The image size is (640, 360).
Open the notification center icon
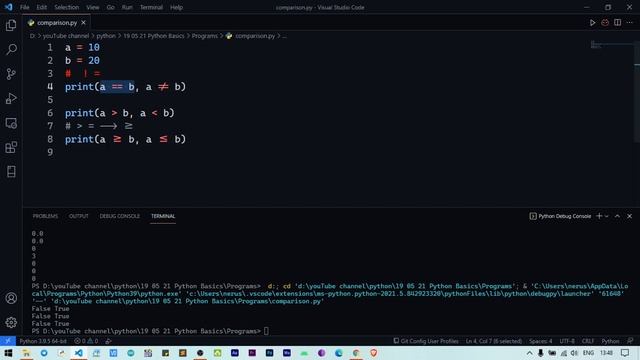point(625,353)
